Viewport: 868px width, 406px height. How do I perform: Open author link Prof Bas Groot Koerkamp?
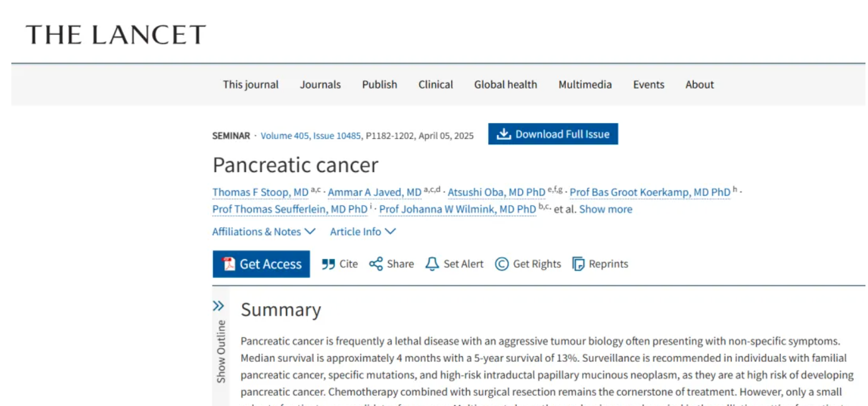click(x=650, y=192)
